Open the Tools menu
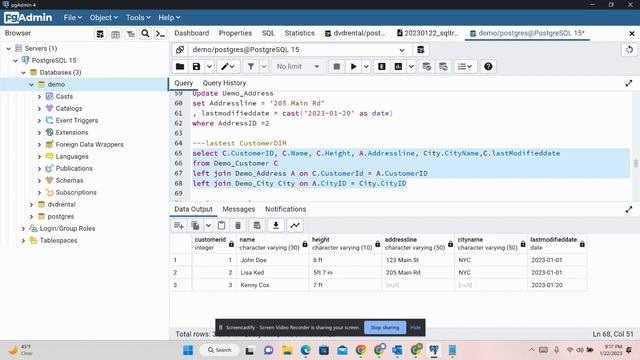640x360 pixels. tap(138, 18)
